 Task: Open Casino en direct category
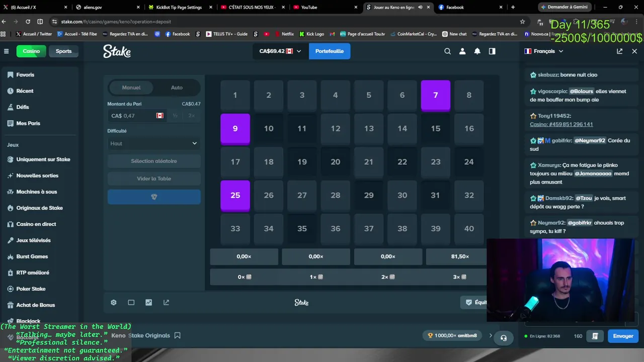click(x=40, y=224)
